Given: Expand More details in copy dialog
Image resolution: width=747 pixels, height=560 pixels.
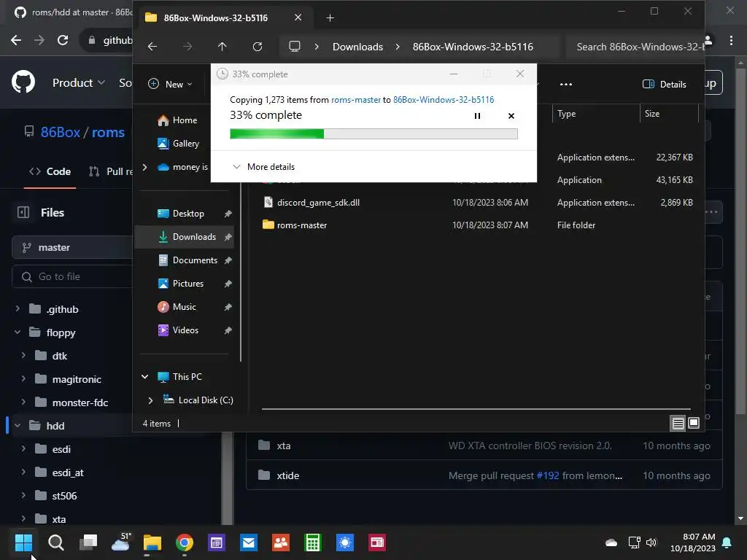Looking at the screenshot, I should click(263, 167).
